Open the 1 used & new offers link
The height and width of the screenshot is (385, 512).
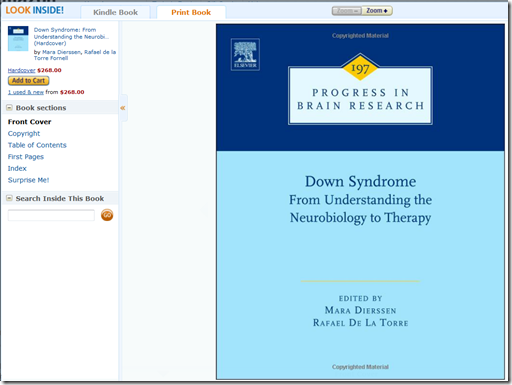point(26,92)
